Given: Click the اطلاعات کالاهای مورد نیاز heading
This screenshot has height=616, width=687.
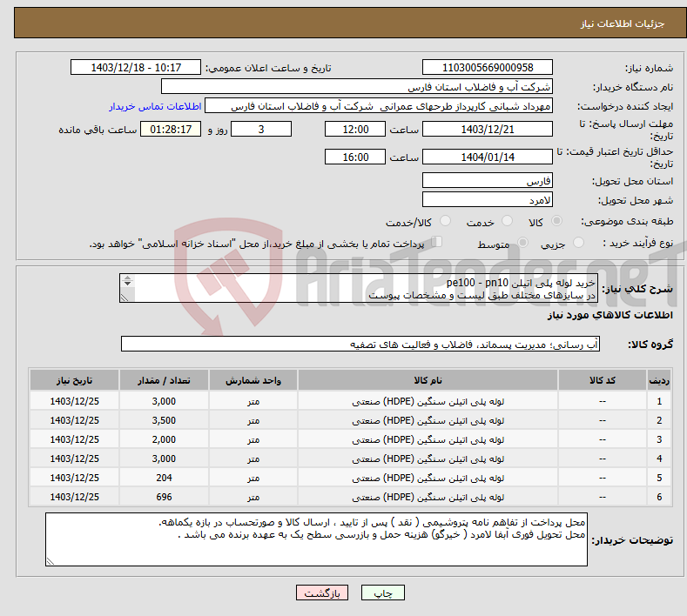Looking at the screenshot, I should click(x=610, y=315).
